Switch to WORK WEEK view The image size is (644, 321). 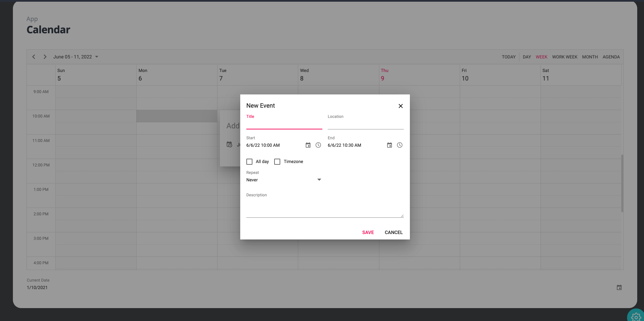[565, 57]
